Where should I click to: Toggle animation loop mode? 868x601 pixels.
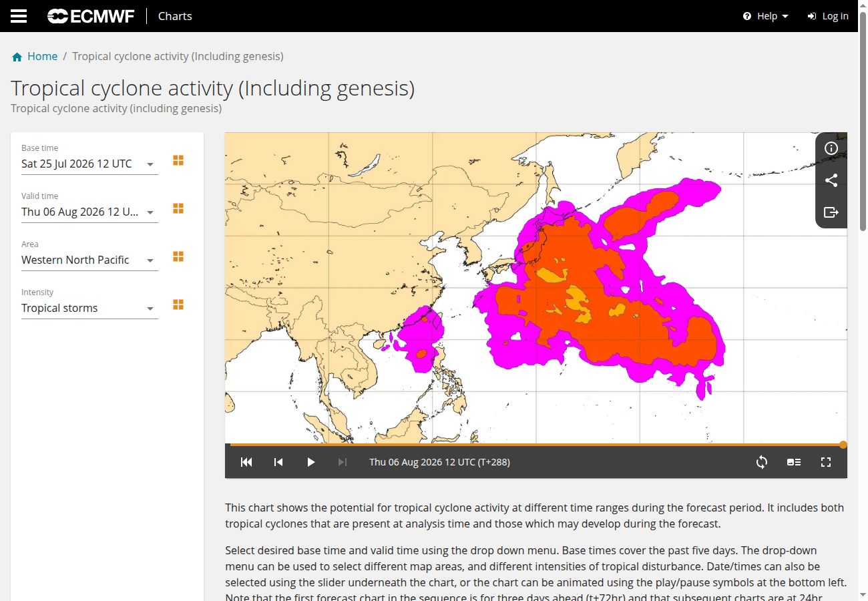pos(762,462)
